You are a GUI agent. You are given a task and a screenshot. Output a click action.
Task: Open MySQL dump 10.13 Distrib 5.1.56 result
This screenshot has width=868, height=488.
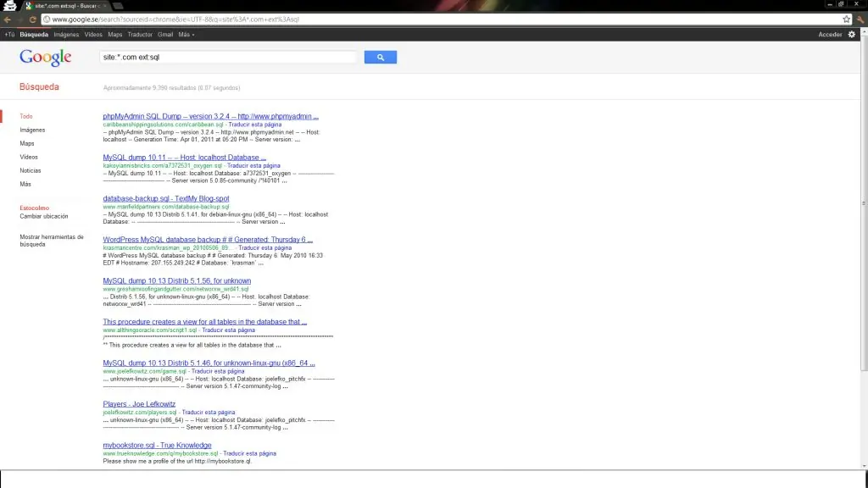176,280
